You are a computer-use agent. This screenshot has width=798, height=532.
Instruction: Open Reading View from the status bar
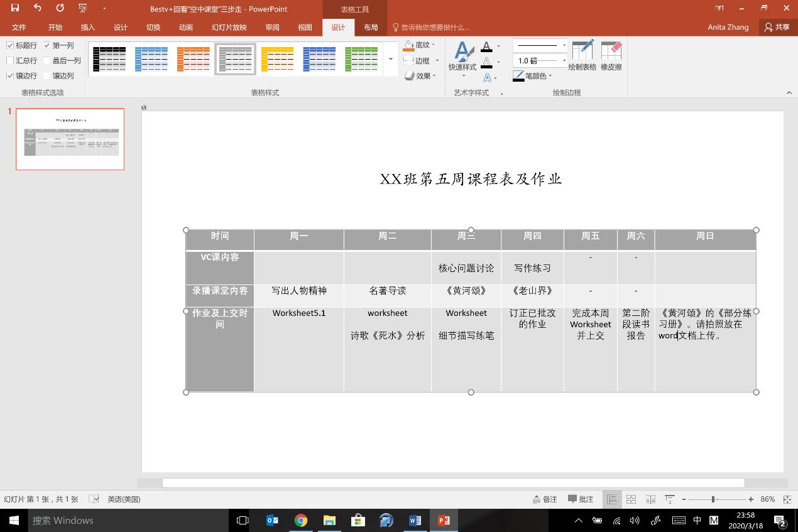pos(650,499)
